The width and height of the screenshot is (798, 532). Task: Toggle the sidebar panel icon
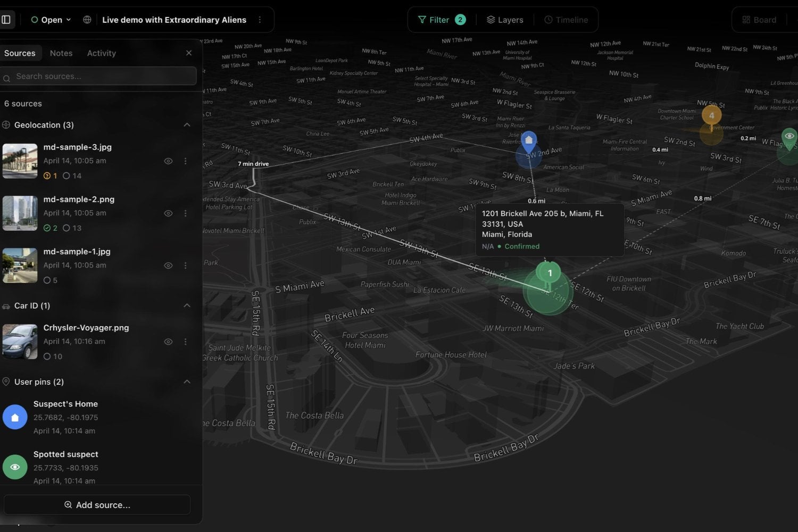[6, 20]
